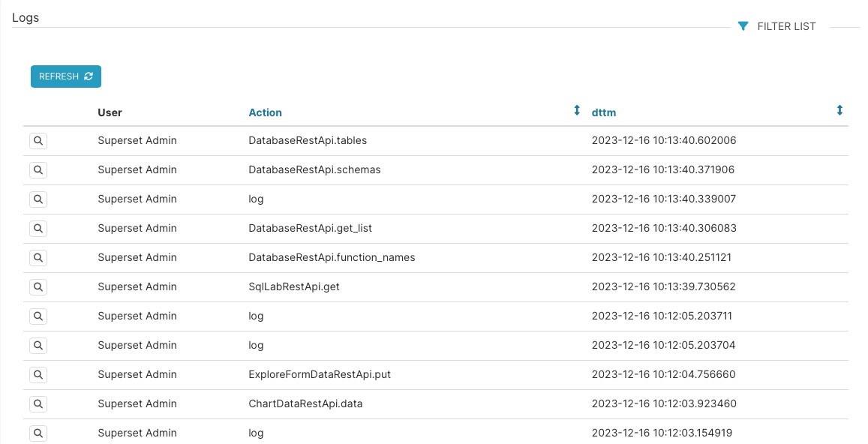Click the sort arrows beside the dttm header
Screen dimensions: 868x444
click(x=839, y=109)
